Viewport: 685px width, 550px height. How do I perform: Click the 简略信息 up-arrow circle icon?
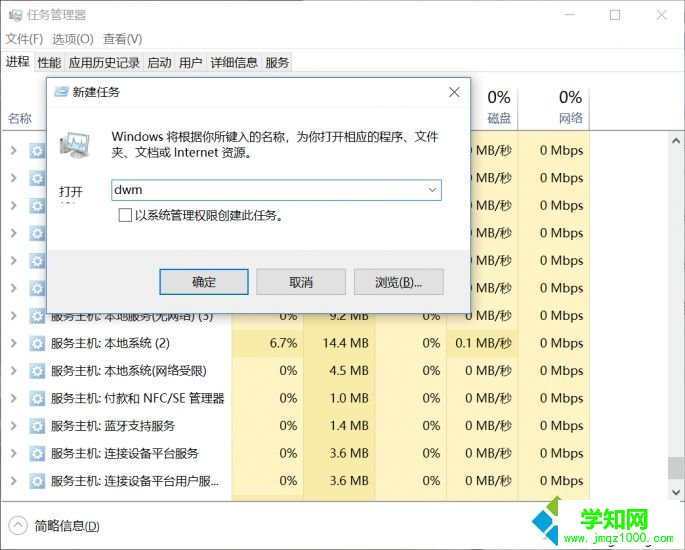tap(18, 526)
